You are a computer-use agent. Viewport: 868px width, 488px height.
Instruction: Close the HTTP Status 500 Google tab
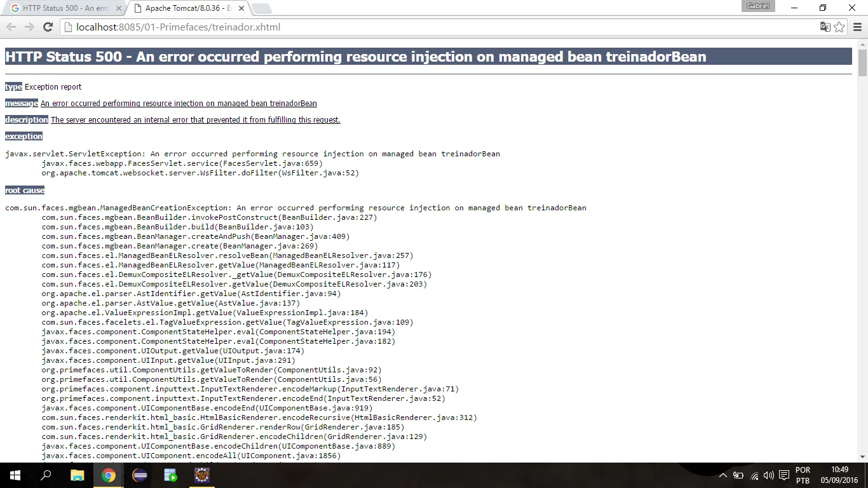pos(118,8)
